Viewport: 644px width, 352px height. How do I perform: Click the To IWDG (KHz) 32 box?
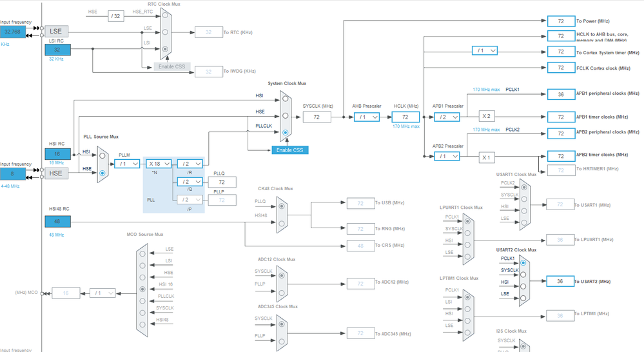[x=209, y=72]
